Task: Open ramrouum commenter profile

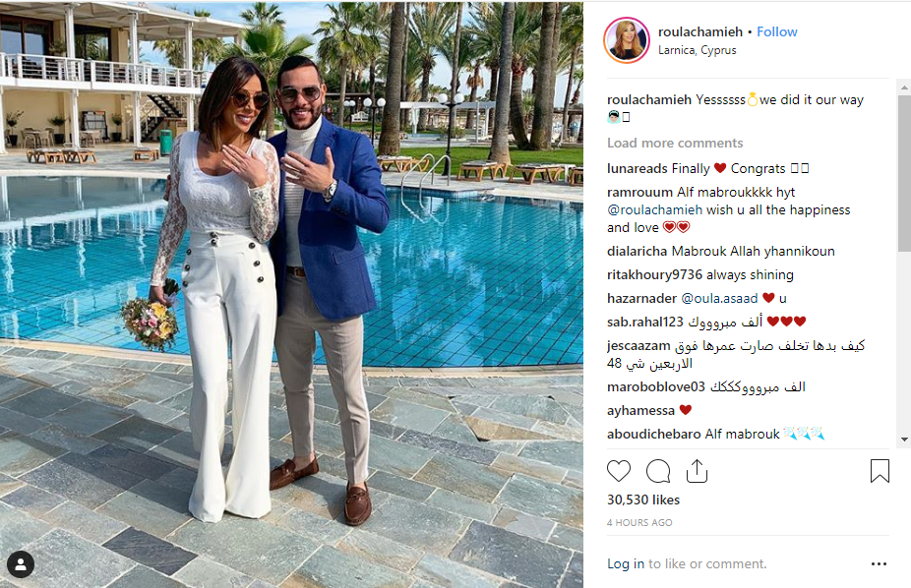Action: tap(640, 192)
